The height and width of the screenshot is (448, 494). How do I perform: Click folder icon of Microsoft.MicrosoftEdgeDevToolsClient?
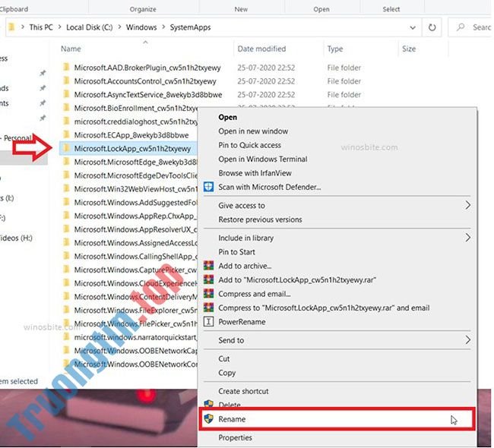[66, 175]
